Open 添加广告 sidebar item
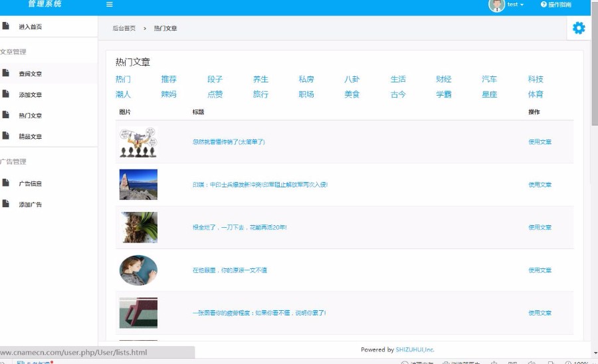Screen dimensions: 598x364 30,205
